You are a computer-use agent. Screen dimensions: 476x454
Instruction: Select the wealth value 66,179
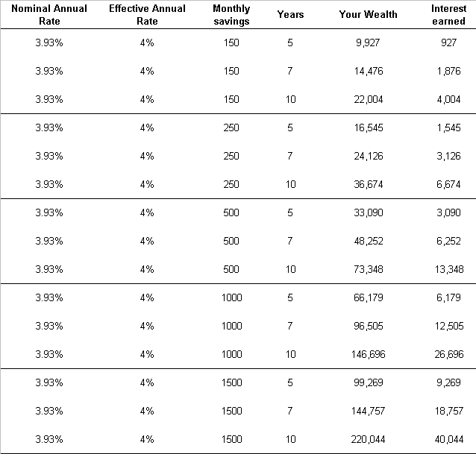click(369, 297)
